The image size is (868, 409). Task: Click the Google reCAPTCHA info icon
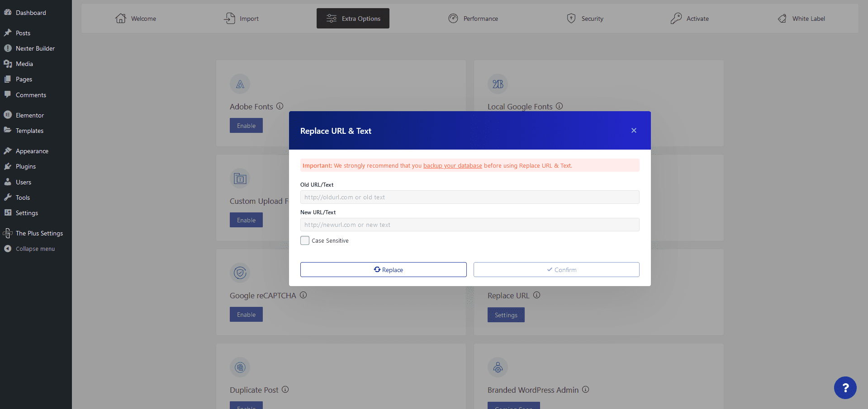304,295
